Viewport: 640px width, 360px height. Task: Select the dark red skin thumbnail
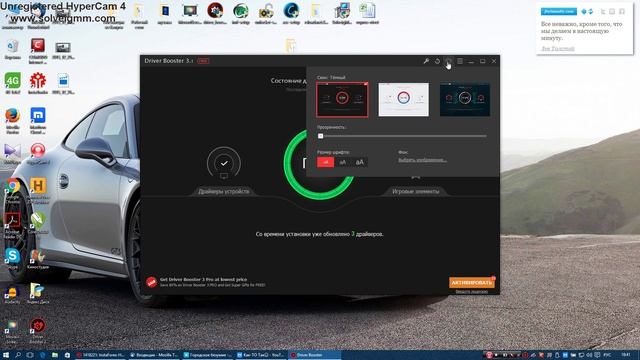coord(342,100)
